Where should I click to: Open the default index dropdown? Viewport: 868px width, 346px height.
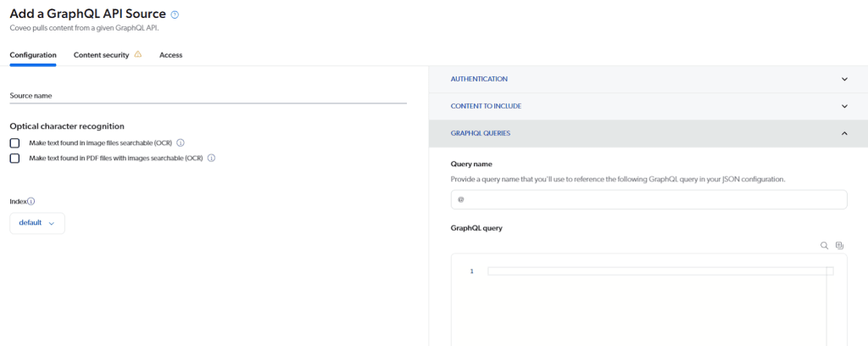click(37, 223)
